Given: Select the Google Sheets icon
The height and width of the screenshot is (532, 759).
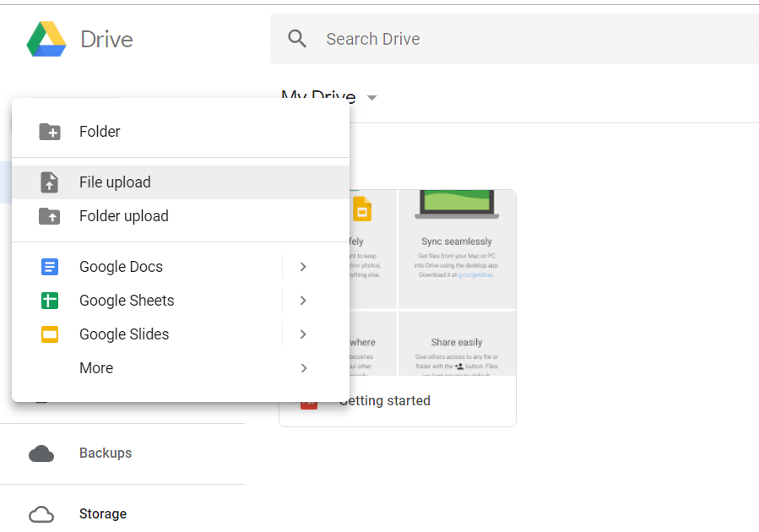Looking at the screenshot, I should tap(50, 300).
